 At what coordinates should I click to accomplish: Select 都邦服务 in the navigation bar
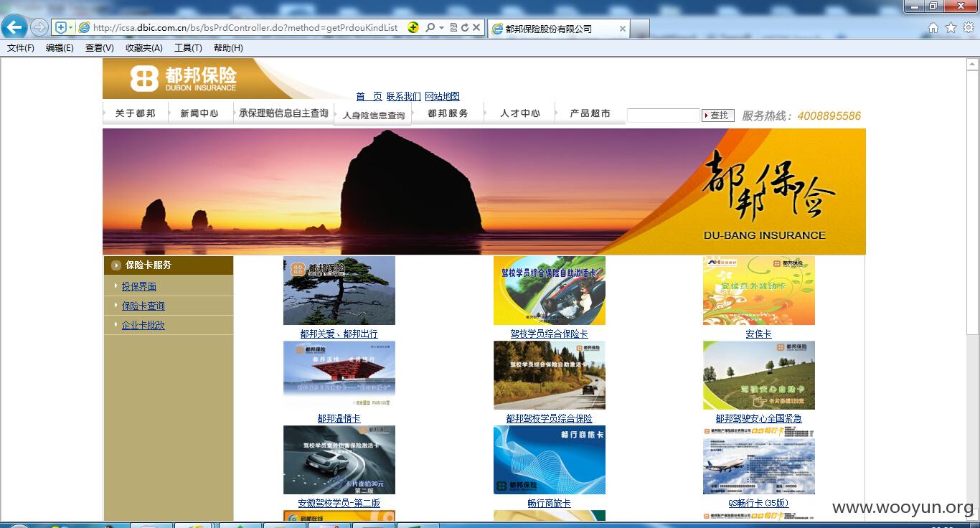(x=448, y=113)
